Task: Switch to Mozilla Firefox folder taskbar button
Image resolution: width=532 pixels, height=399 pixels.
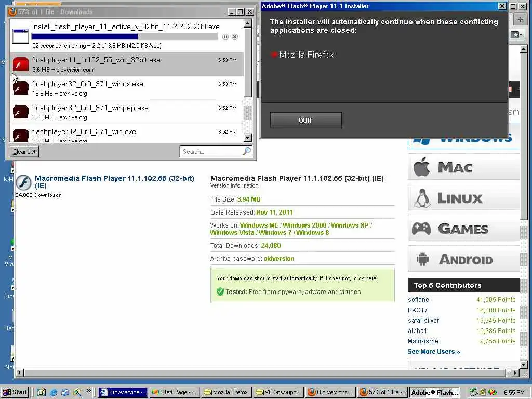Action: (227, 392)
